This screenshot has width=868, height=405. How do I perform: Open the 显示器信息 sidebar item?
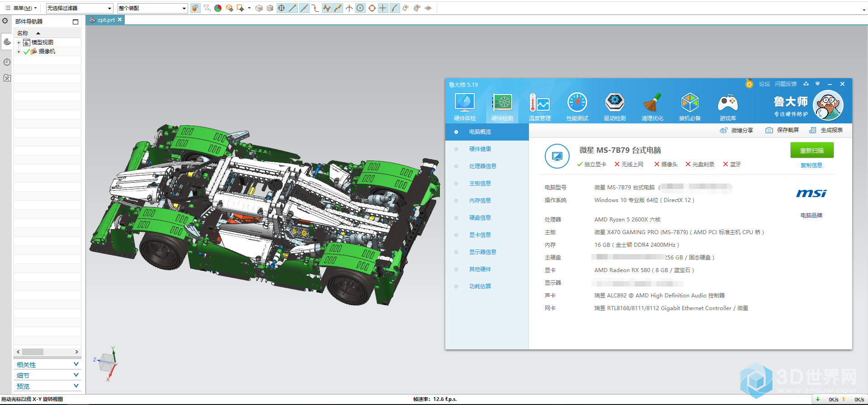point(487,252)
